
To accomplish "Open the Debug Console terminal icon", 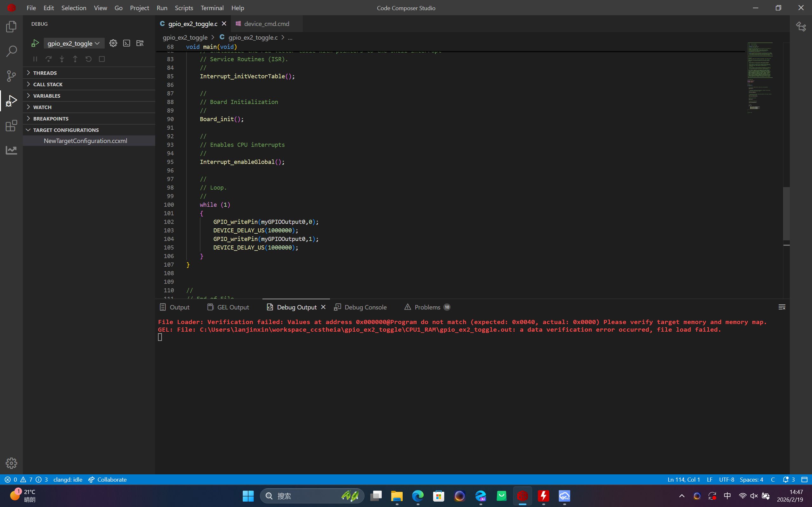I will tap(127, 43).
